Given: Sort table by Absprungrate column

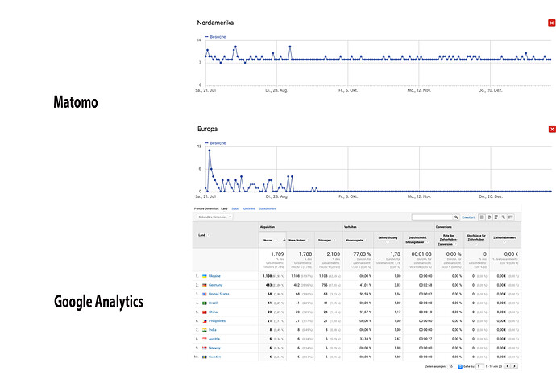Looking at the screenshot, I should [355, 240].
